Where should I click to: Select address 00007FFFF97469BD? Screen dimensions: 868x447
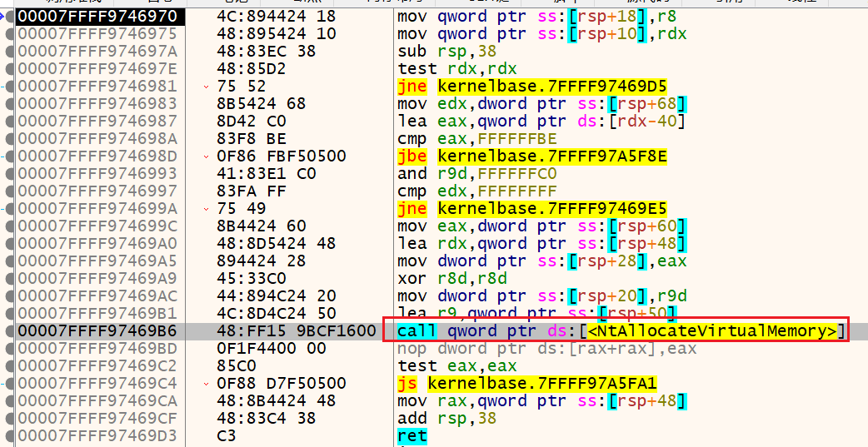[x=97, y=349]
